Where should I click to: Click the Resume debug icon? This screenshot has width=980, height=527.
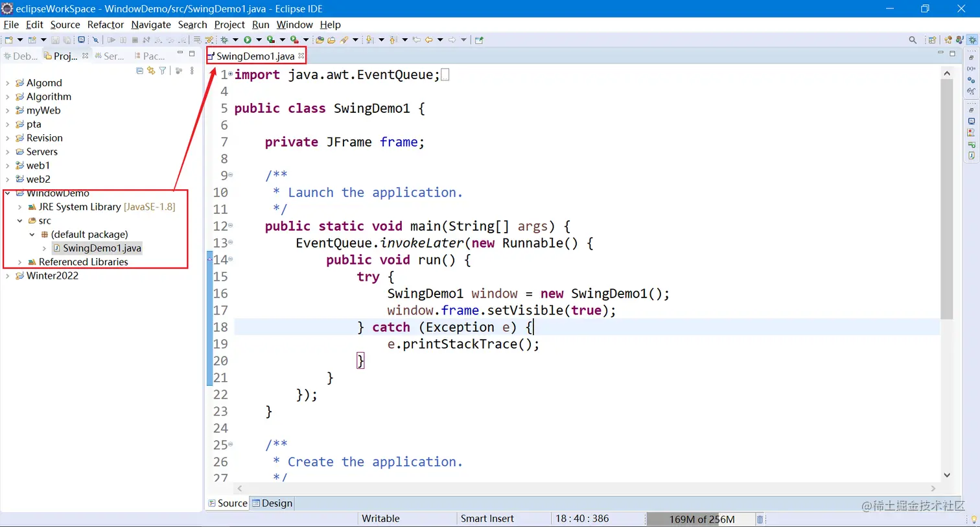point(111,40)
